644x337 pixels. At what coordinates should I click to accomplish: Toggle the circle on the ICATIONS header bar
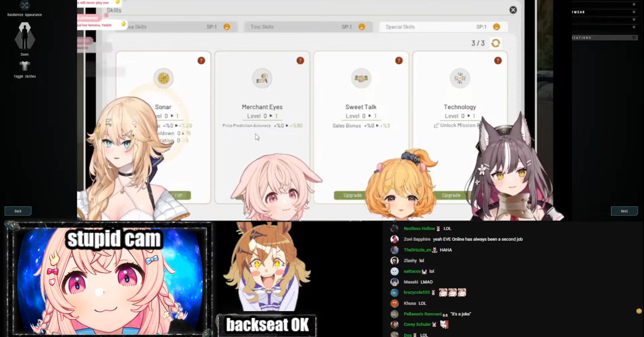click(x=634, y=38)
